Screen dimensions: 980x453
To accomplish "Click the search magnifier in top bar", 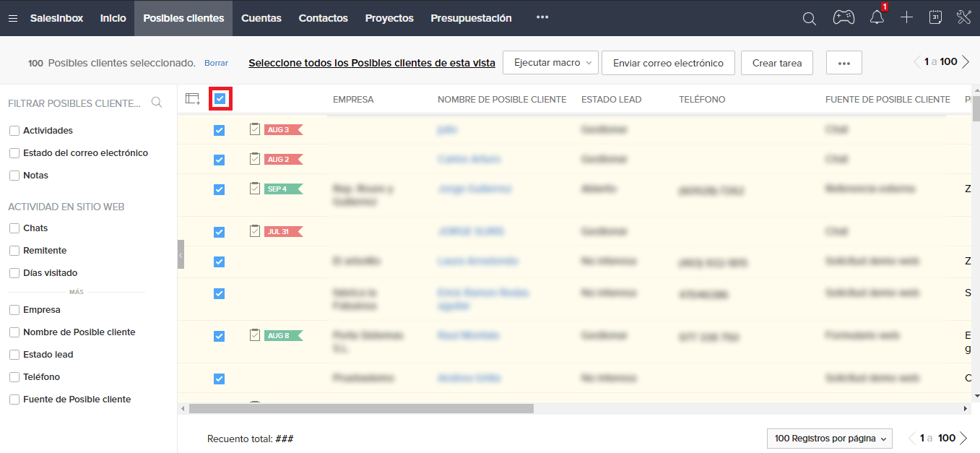I will [x=810, y=18].
